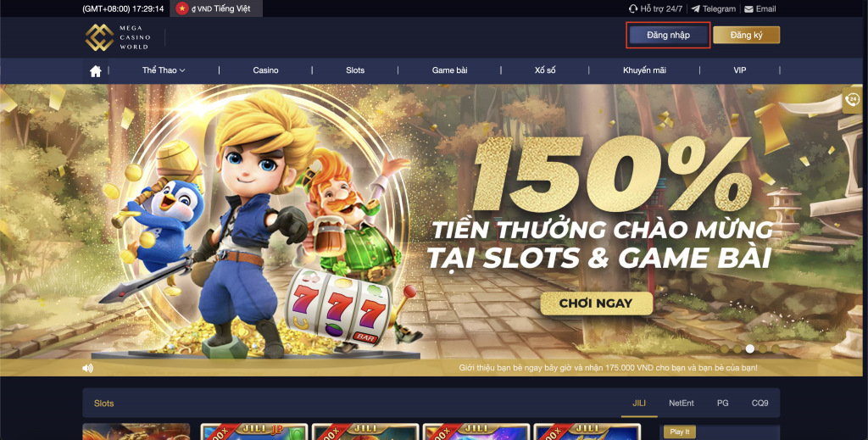868x440 pixels.
Task: Click the CHƠI NGAY banner button
Action: tap(596, 304)
